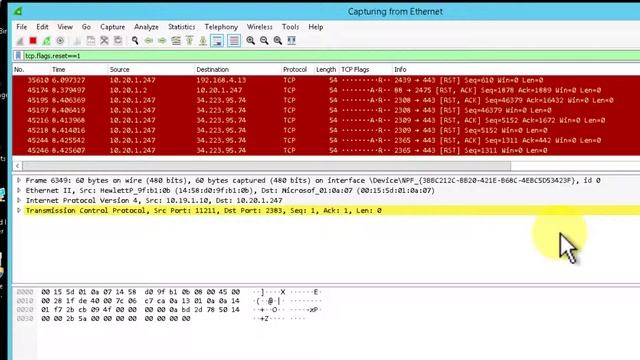The height and width of the screenshot is (360, 640).
Task: Click the close capture file icon
Action: 104,40
